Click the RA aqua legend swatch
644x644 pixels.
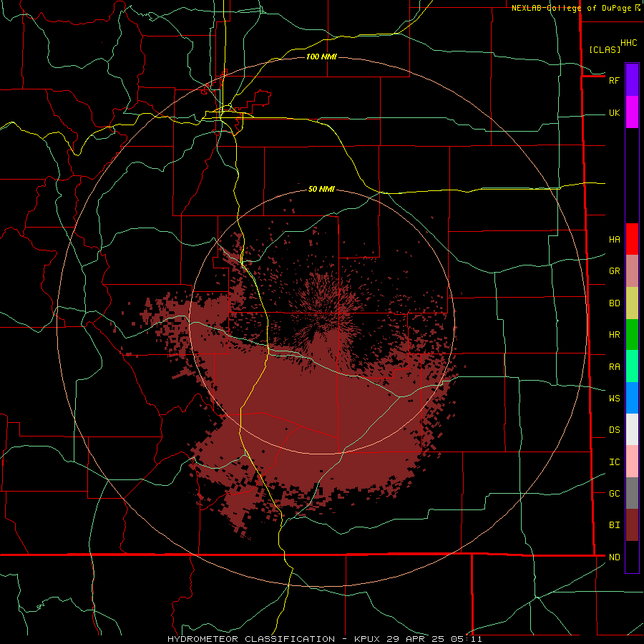click(x=632, y=366)
